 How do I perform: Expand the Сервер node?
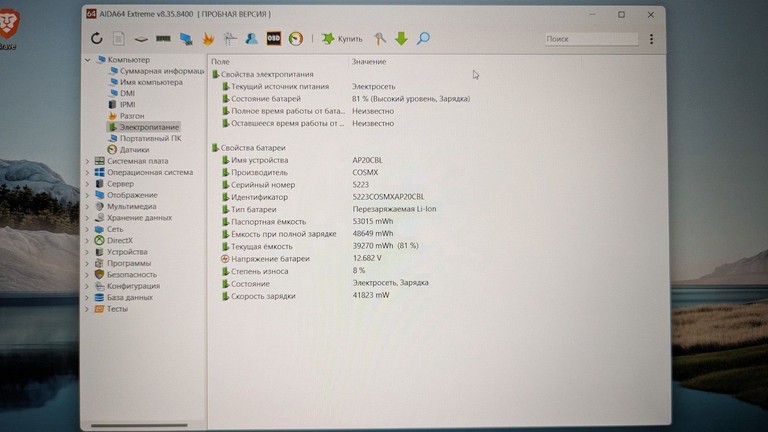click(x=88, y=184)
